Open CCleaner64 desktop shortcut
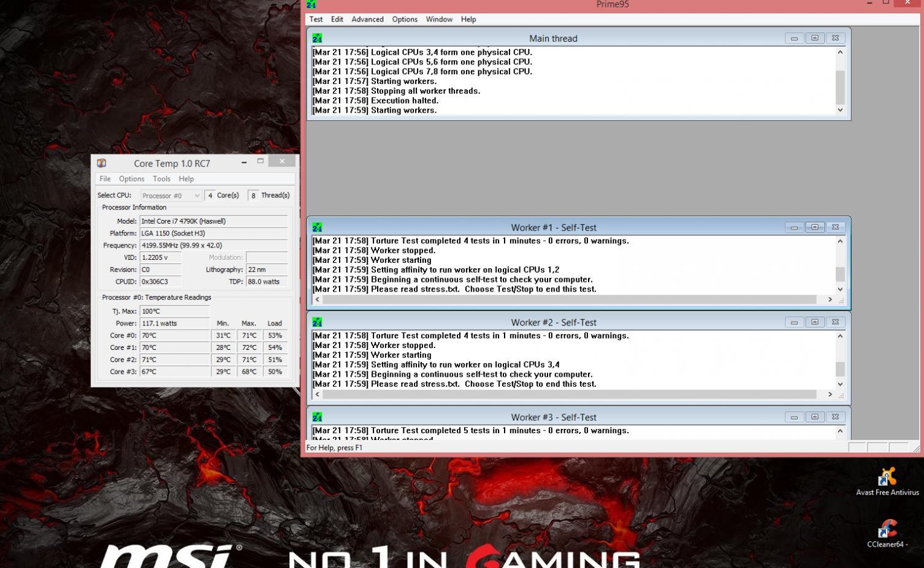Viewport: 924px width, 568px height. 887,534
